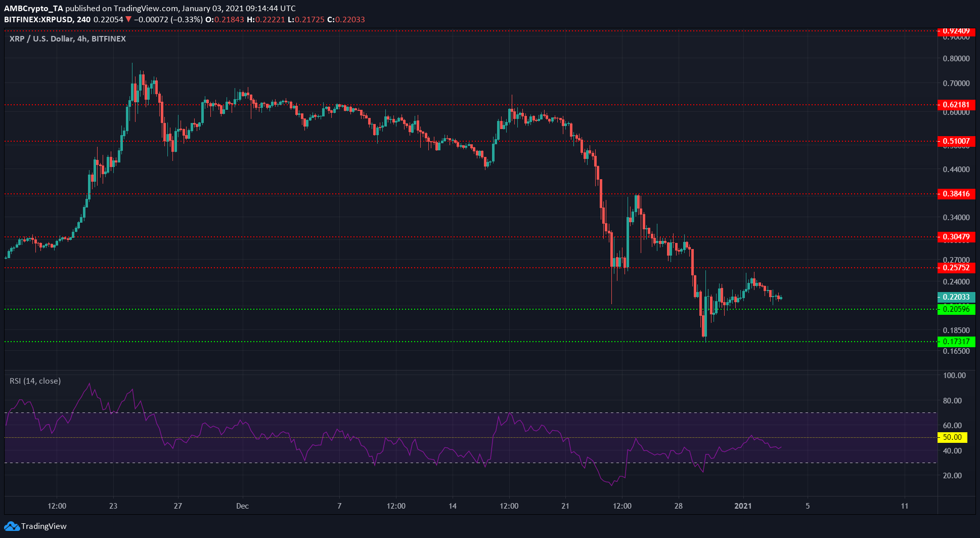The height and width of the screenshot is (538, 980).
Task: Click the 0.70000 price axis value
Action: click(x=956, y=84)
